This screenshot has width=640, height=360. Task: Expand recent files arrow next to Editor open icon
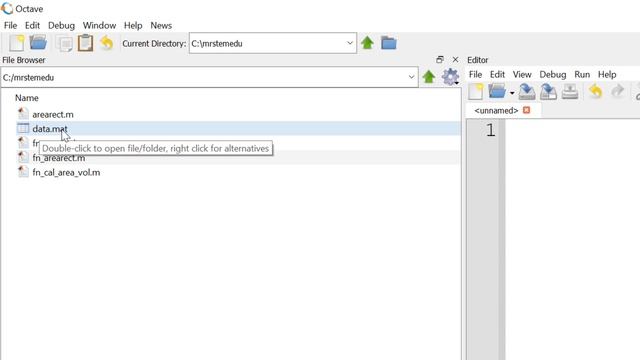(x=511, y=93)
